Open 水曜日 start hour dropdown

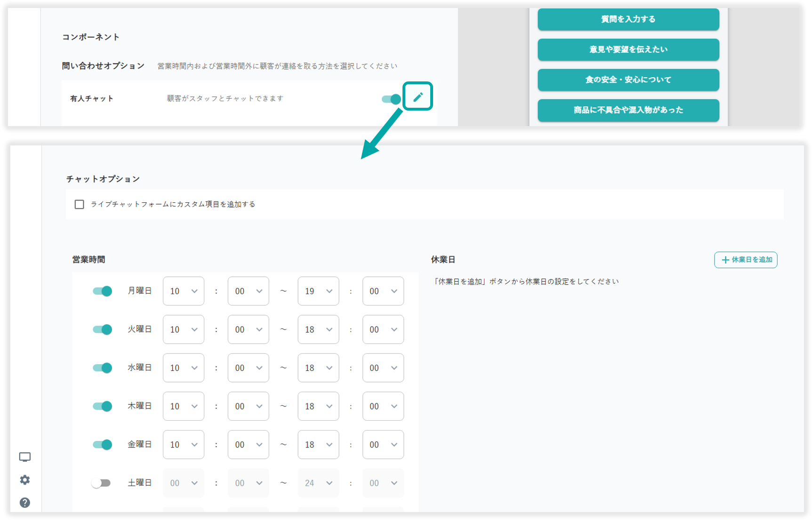point(184,368)
